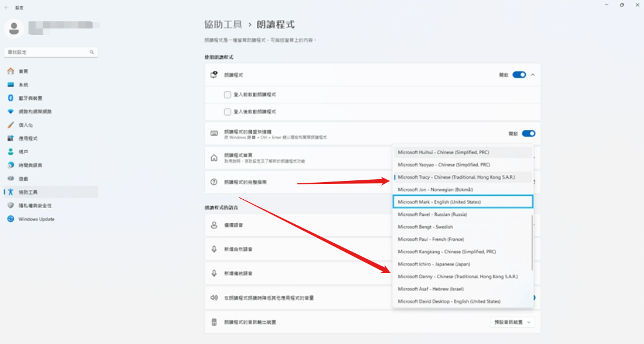Pick Microsoft Mark - English (United States)
The height and width of the screenshot is (344, 644).
pyautogui.click(x=463, y=202)
